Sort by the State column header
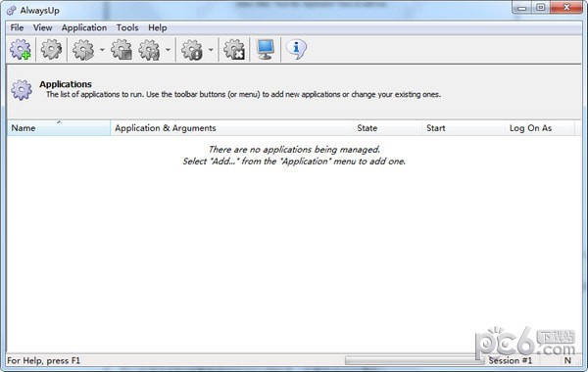Image resolution: width=588 pixels, height=372 pixels. pyautogui.click(x=387, y=128)
